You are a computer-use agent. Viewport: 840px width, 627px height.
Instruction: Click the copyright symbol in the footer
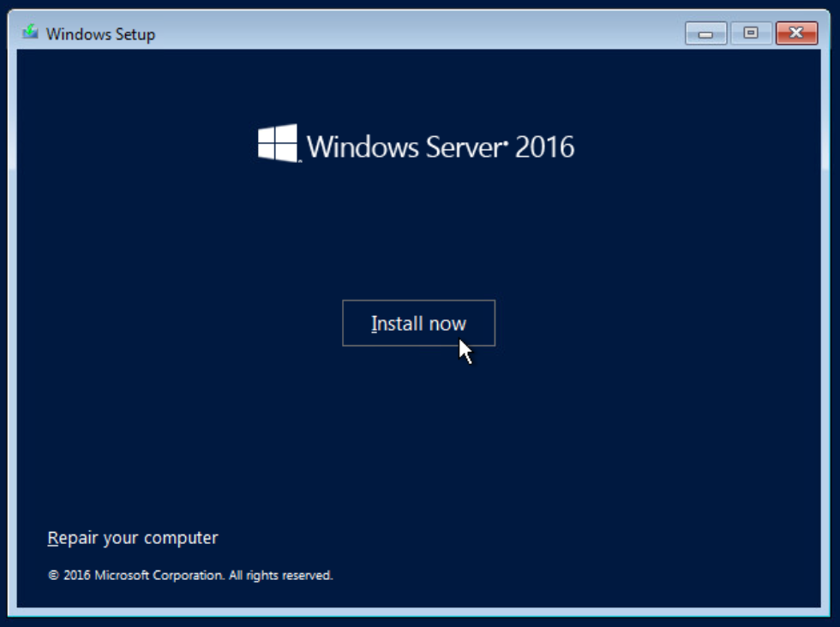tap(53, 576)
